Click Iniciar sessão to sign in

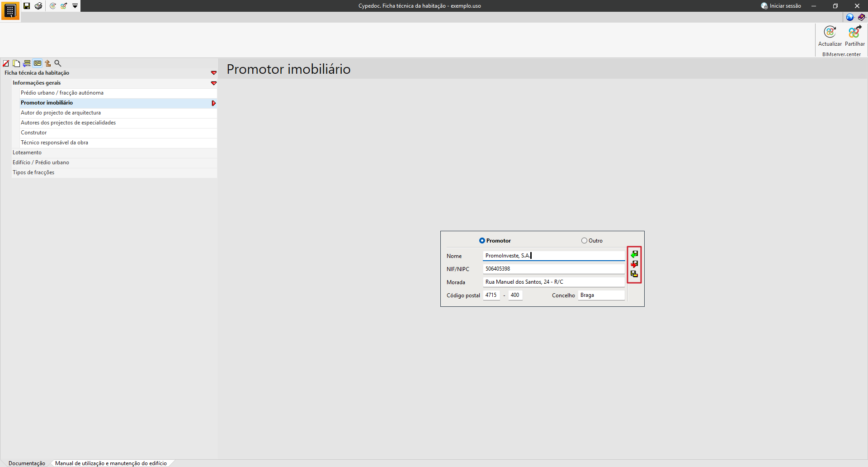click(781, 6)
